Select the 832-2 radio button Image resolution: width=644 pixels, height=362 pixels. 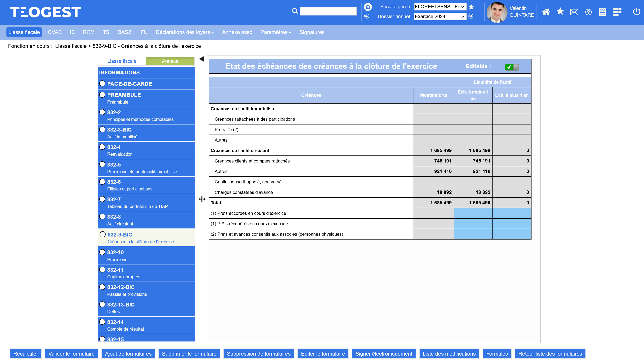[102, 112]
